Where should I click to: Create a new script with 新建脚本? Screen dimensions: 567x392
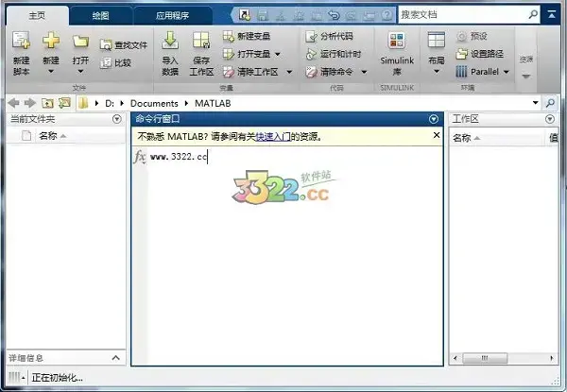click(x=22, y=54)
